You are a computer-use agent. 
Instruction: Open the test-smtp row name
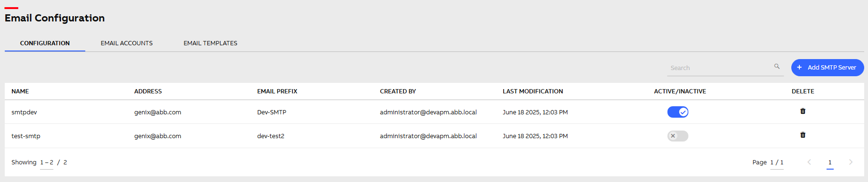pos(26,136)
